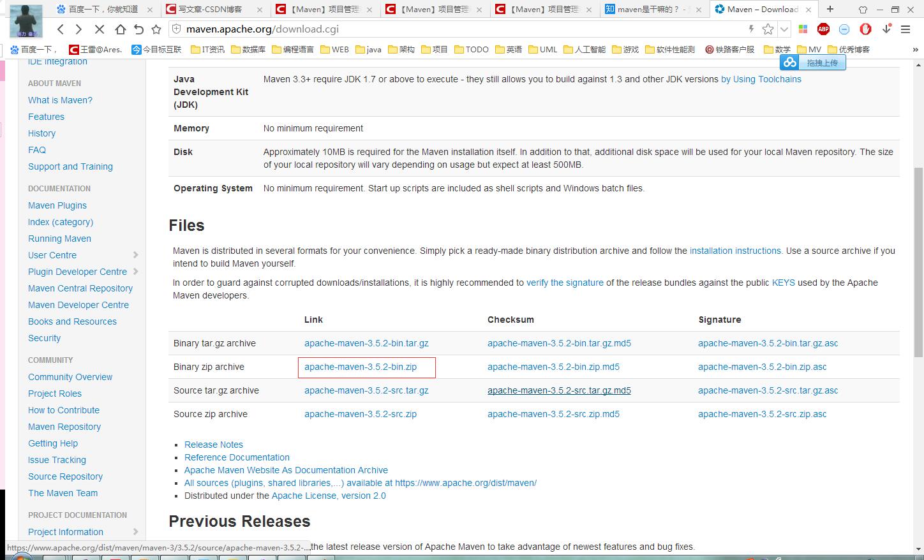Screen dimensions: 924x560
Task: Open the java bookmark folder
Action: click(x=368, y=49)
